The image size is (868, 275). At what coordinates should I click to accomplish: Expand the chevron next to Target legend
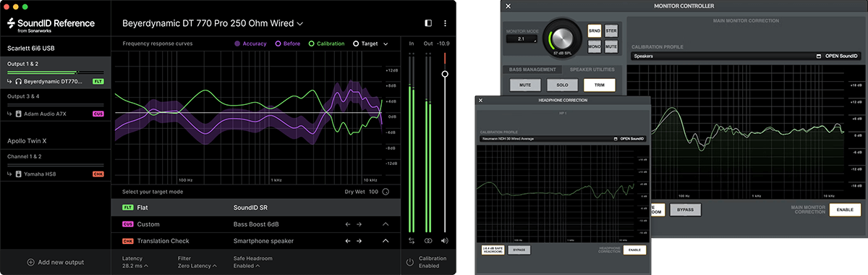(x=386, y=44)
